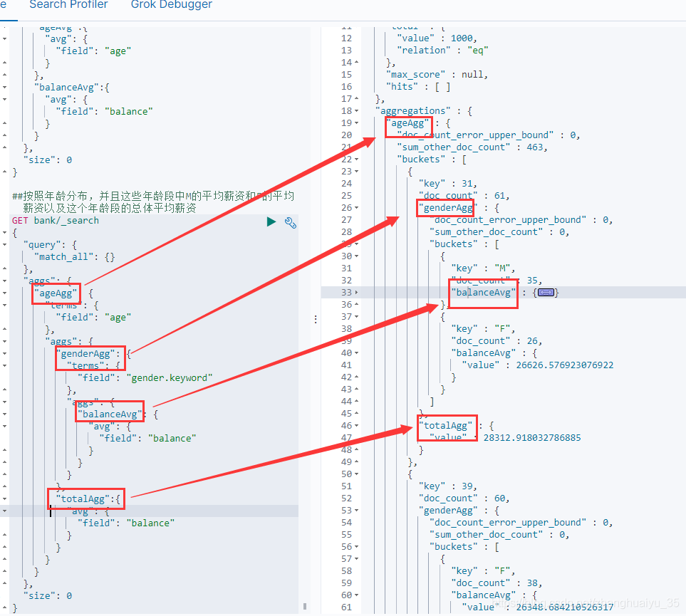
Task: Send the request with the green play button
Action: (271, 221)
